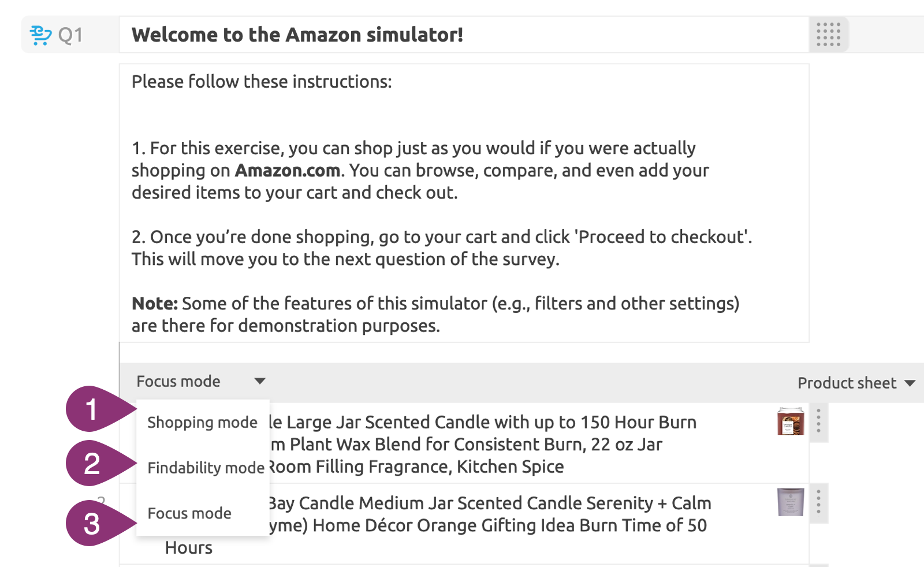Open the three-dot menu for Kitchen Spice candle
Screen dimensions: 924x567
point(818,421)
